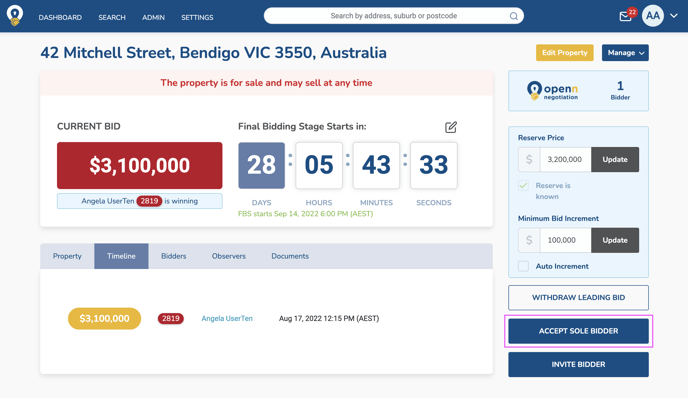Expand the Manage dropdown
The image size is (688, 398).
tap(625, 53)
